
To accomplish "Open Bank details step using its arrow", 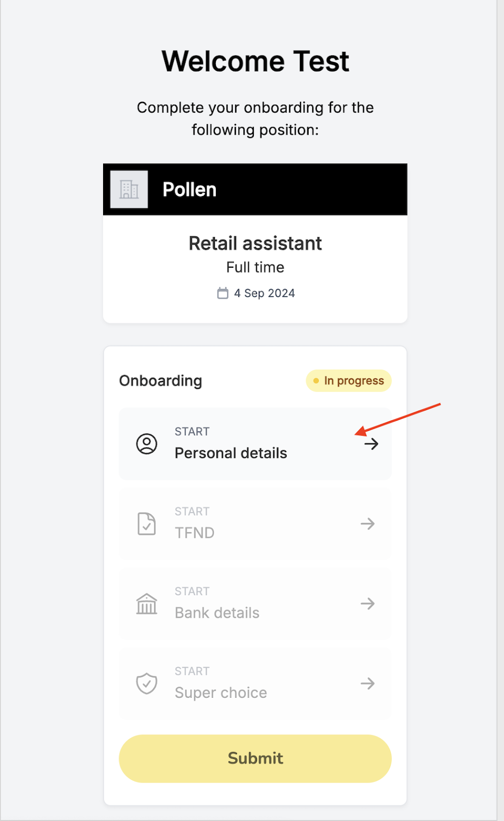I will click(x=368, y=604).
